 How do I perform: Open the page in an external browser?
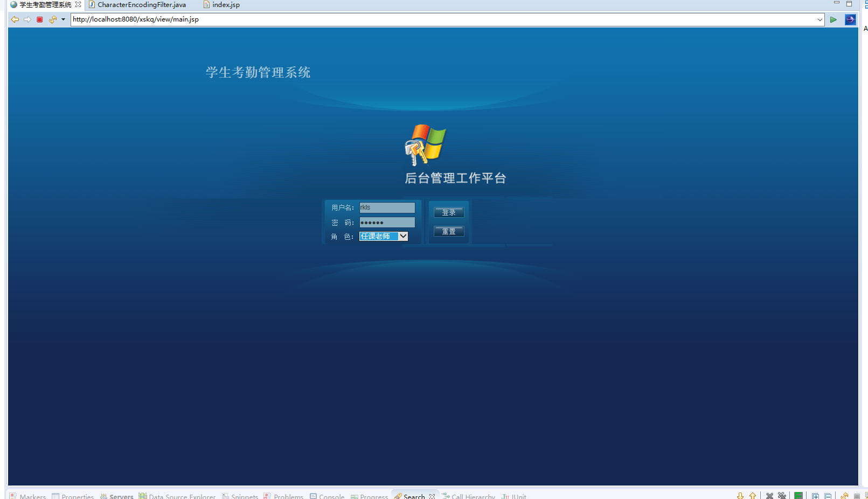tap(850, 19)
